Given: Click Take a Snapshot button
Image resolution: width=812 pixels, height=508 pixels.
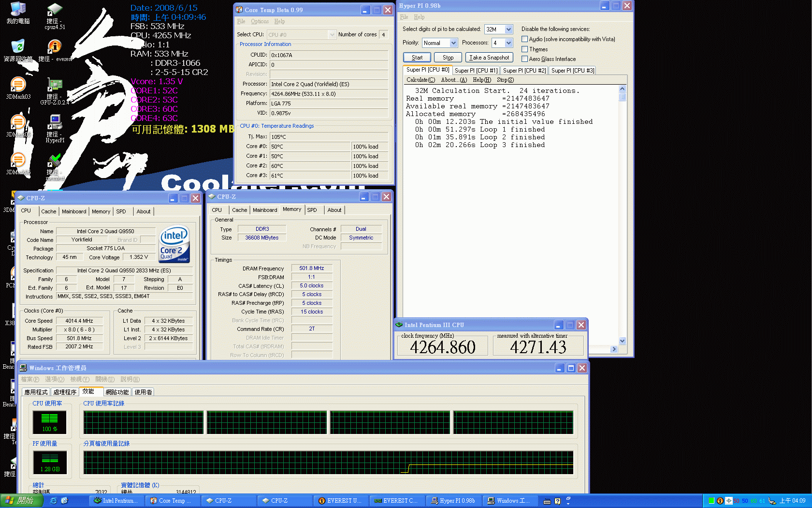Looking at the screenshot, I should 489,58.
